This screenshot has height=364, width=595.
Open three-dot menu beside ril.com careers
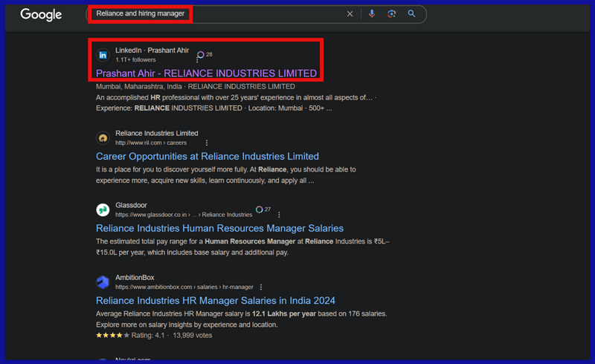point(207,143)
